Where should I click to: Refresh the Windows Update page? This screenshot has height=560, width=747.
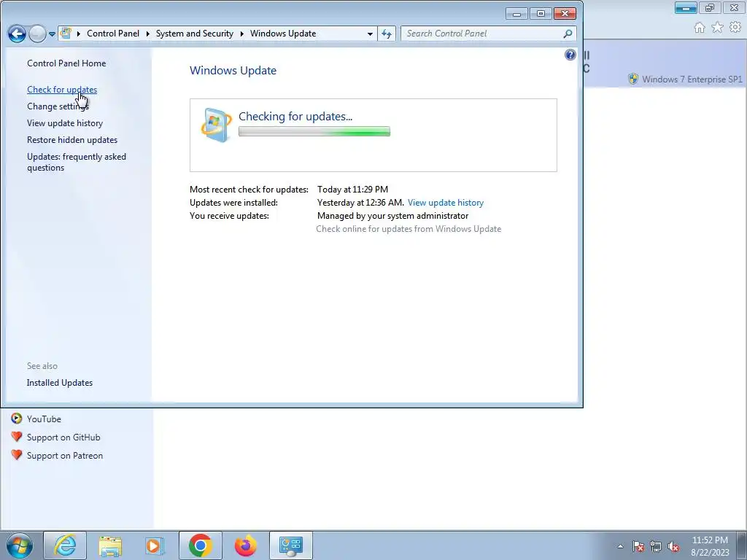click(387, 34)
